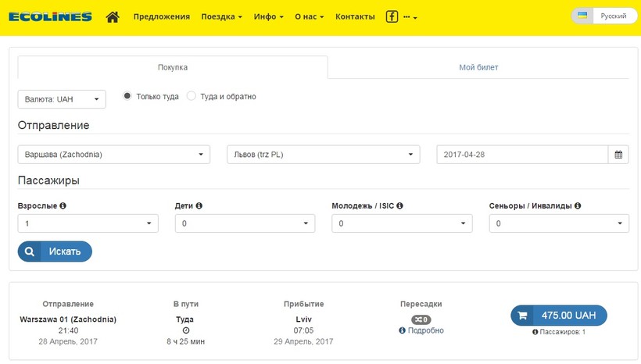Screen dimensions: 641x364
Task: Switch to the Мой билет tab
Action: tap(478, 67)
